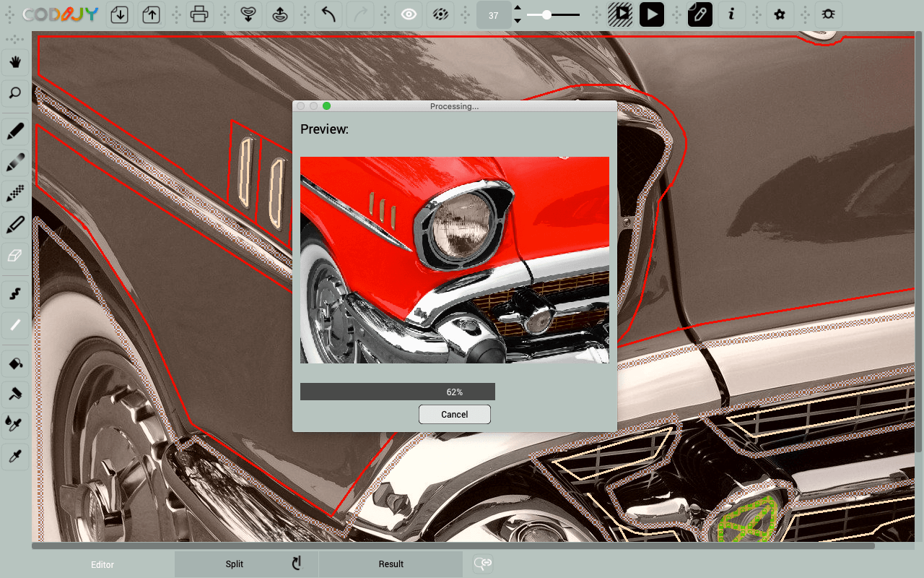The width and height of the screenshot is (924, 578).
Task: Select the paint bucket repaint tool
Action: pos(15,363)
